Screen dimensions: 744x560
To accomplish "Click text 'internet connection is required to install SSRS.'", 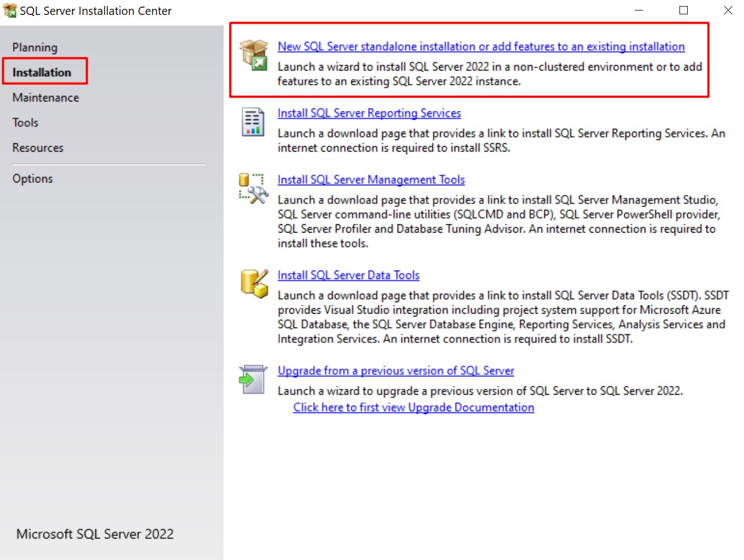I will coord(394,148).
